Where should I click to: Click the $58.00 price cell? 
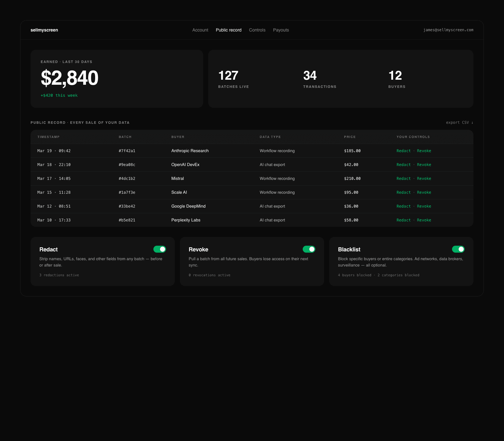pyautogui.click(x=351, y=220)
